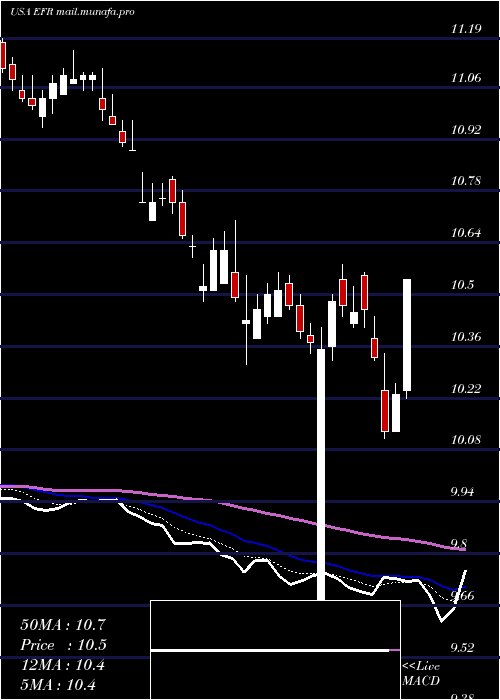Click the "USA EFR" chart title text
Screen dimensions: 500x700
pyautogui.click(x=32, y=12)
